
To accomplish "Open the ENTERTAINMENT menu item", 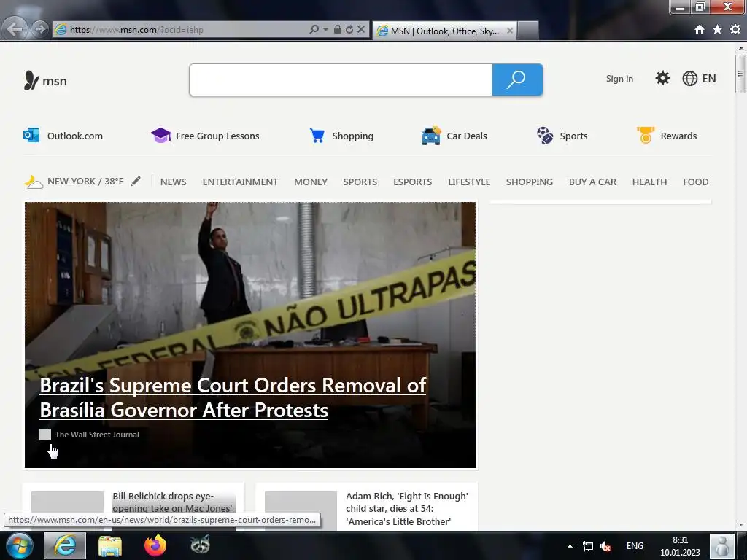I will pos(240,182).
